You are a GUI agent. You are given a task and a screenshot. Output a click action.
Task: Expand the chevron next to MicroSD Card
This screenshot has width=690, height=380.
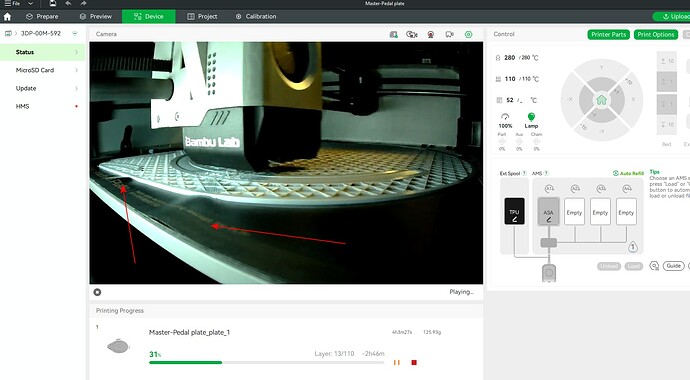tap(77, 70)
